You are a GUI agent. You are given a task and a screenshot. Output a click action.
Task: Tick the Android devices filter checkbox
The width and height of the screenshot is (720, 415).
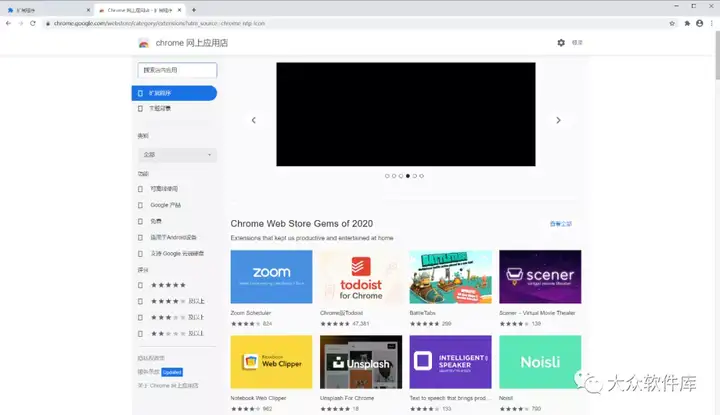click(141, 237)
